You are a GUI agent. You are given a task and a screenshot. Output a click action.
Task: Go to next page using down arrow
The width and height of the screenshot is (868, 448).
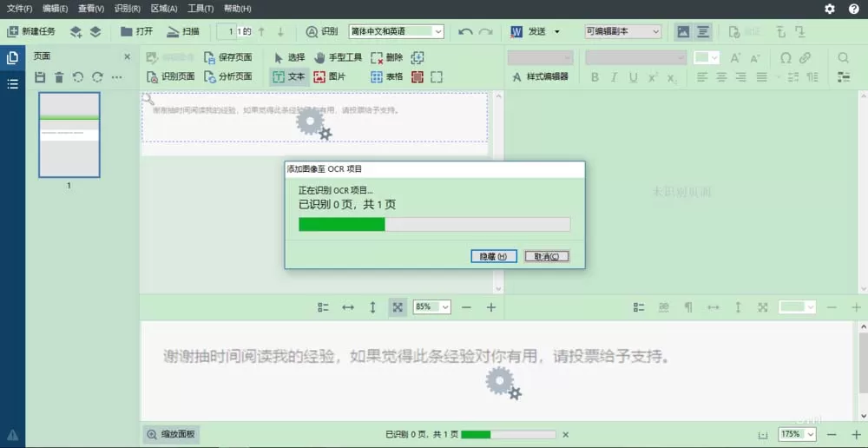(x=280, y=32)
